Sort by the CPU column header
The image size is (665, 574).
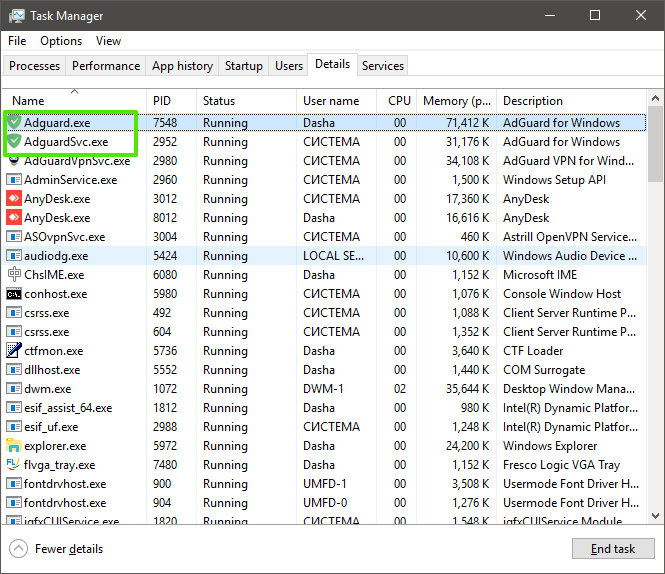[397, 101]
